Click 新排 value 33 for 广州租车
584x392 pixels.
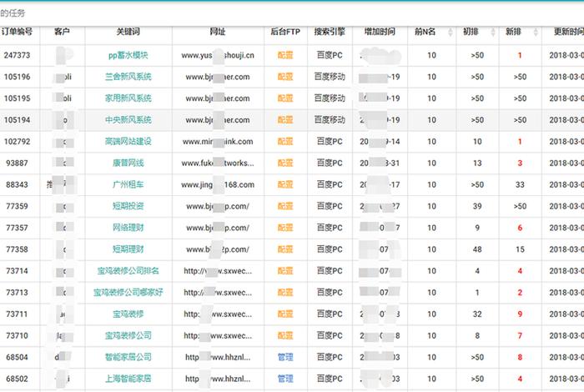(x=520, y=184)
